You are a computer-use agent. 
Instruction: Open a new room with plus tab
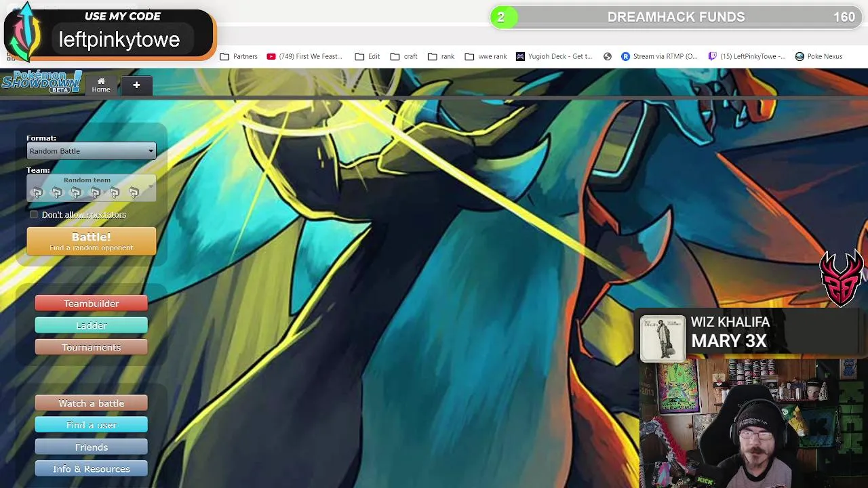pyautogui.click(x=136, y=85)
